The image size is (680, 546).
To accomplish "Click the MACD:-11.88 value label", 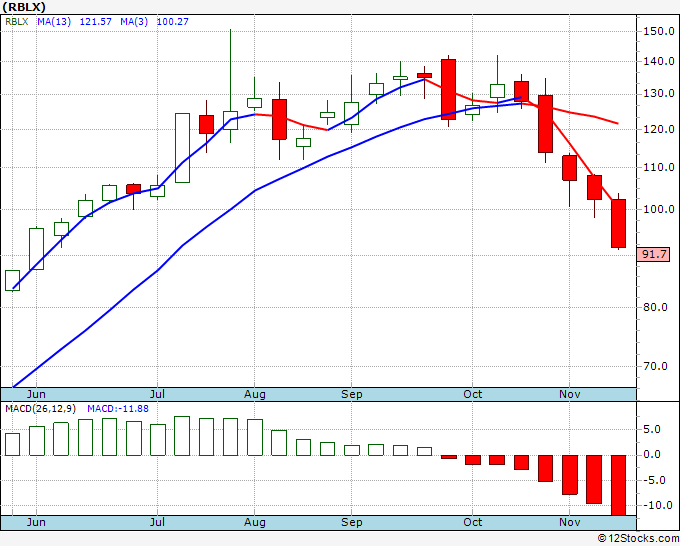I will pyautogui.click(x=118, y=409).
